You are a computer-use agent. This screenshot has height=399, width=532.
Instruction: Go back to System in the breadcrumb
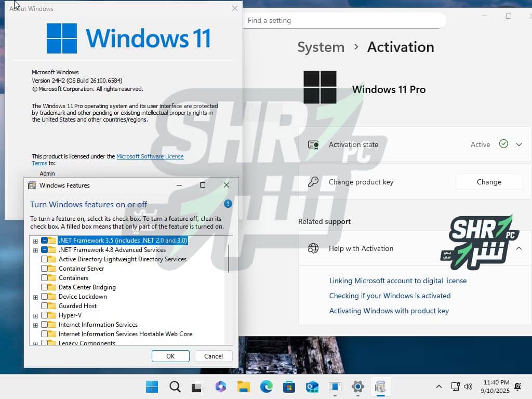[321, 47]
